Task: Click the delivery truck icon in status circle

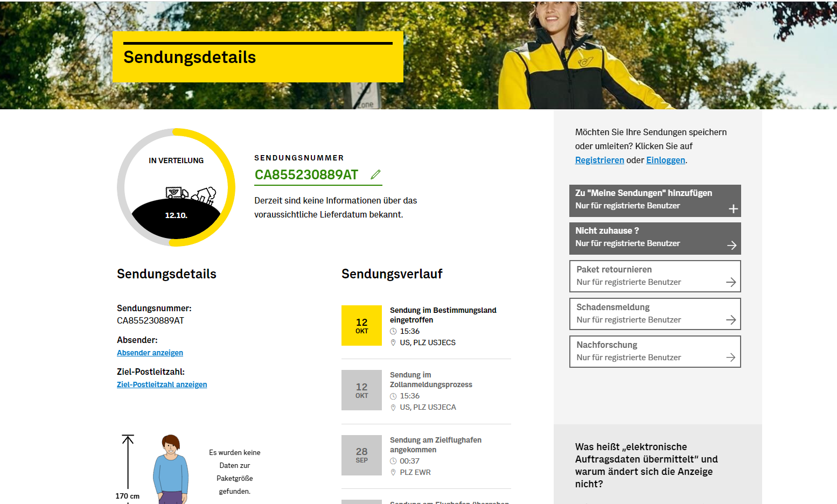Action: (x=177, y=193)
